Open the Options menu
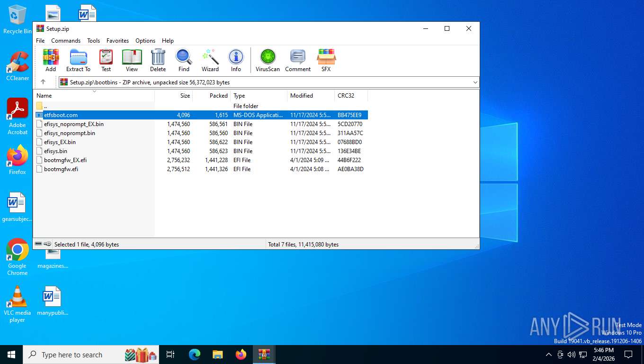The image size is (644, 364). coord(145,41)
